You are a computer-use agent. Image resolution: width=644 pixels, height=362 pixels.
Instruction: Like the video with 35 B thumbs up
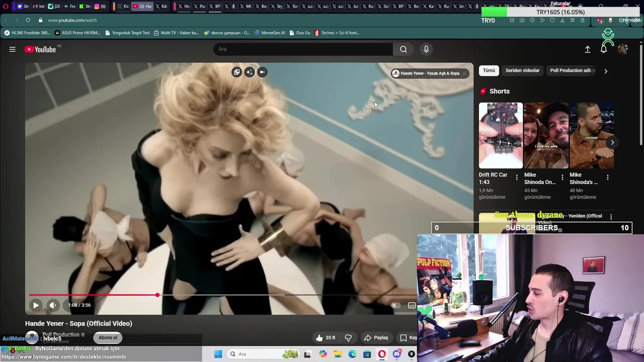(325, 338)
